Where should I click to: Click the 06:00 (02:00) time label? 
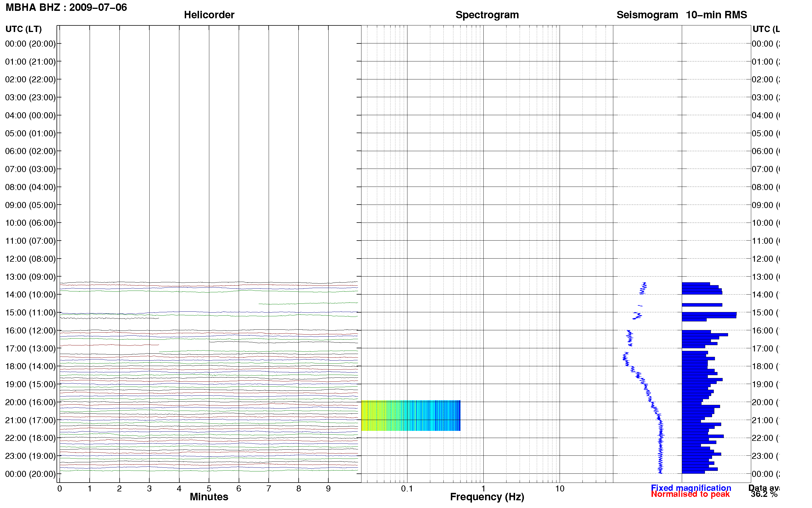pos(30,151)
